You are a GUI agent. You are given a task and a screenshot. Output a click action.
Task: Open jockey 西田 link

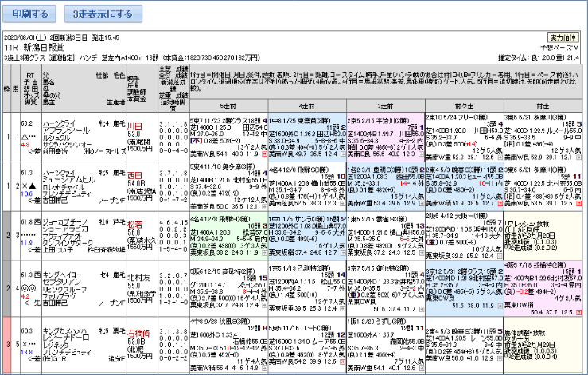134,176
